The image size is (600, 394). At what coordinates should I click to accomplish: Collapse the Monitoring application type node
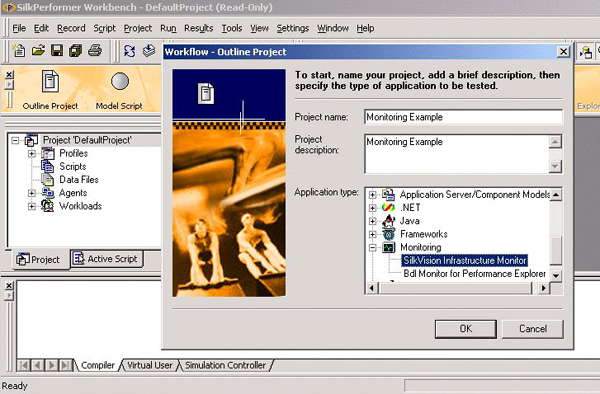point(372,247)
